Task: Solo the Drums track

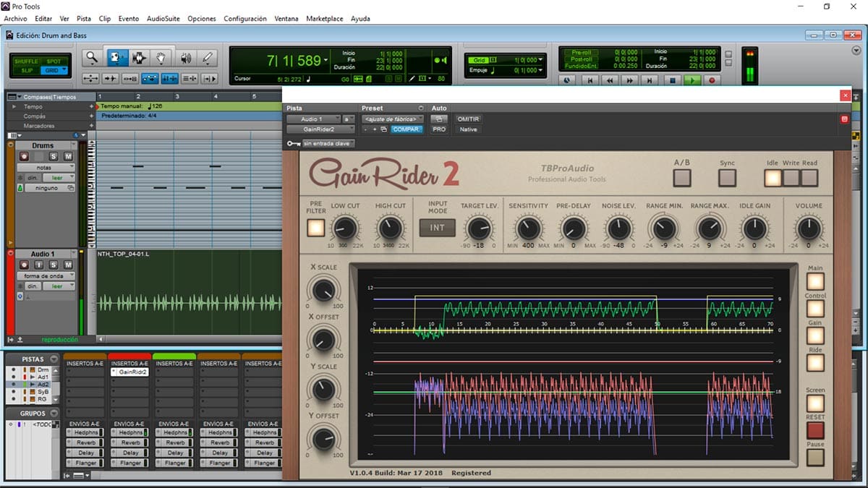Action: pos(54,157)
